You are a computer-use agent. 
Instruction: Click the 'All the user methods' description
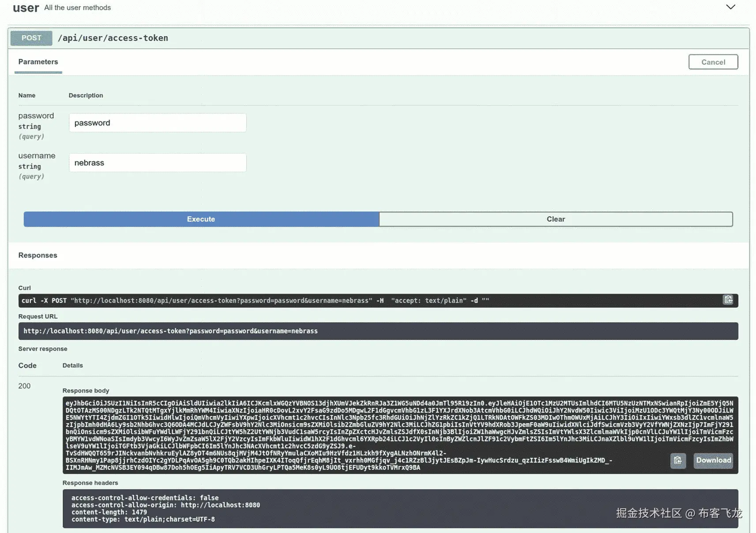[77, 8]
